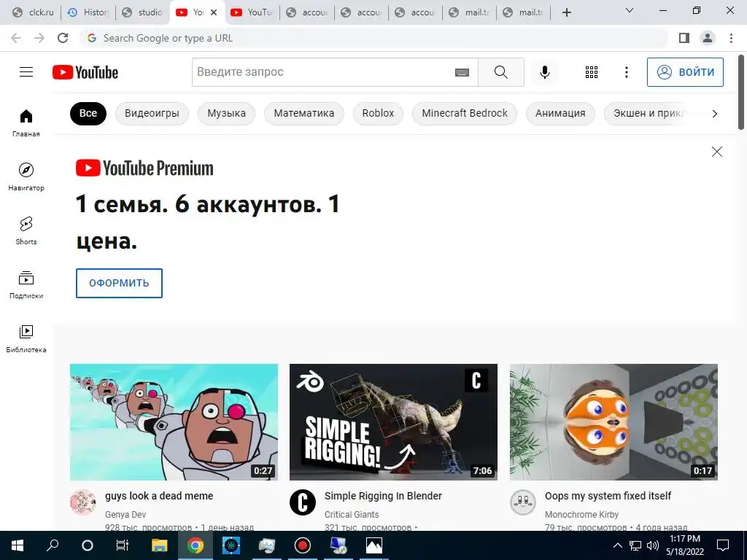Open the notification center icon
This screenshot has height=560, width=747.
point(723,545)
